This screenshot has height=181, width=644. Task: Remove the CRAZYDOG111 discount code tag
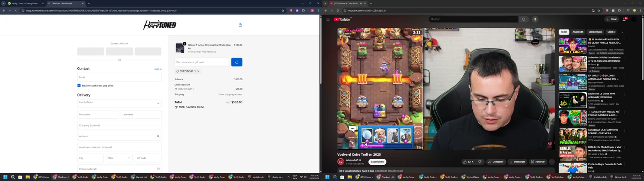[198, 71]
